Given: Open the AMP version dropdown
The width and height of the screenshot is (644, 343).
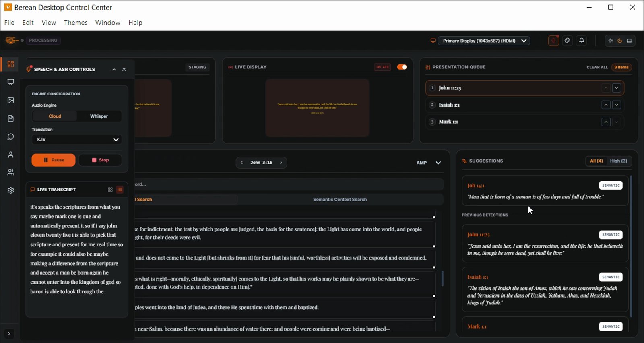Looking at the screenshot, I should [x=429, y=163].
